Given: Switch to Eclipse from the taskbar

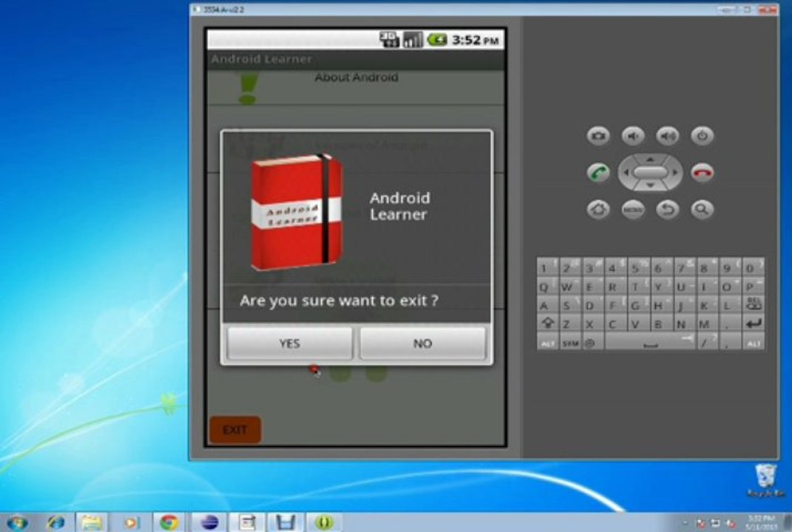Looking at the screenshot, I should pyautogui.click(x=209, y=522).
